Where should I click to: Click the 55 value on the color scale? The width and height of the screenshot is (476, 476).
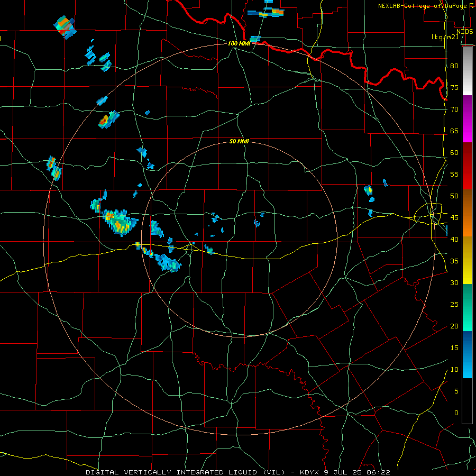[454, 174]
